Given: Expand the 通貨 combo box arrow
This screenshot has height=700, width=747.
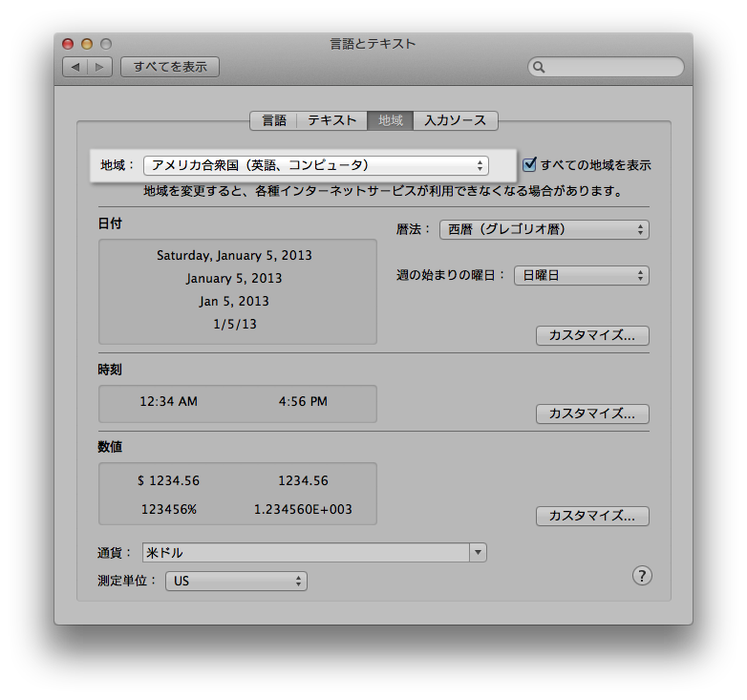Looking at the screenshot, I should 478,552.
